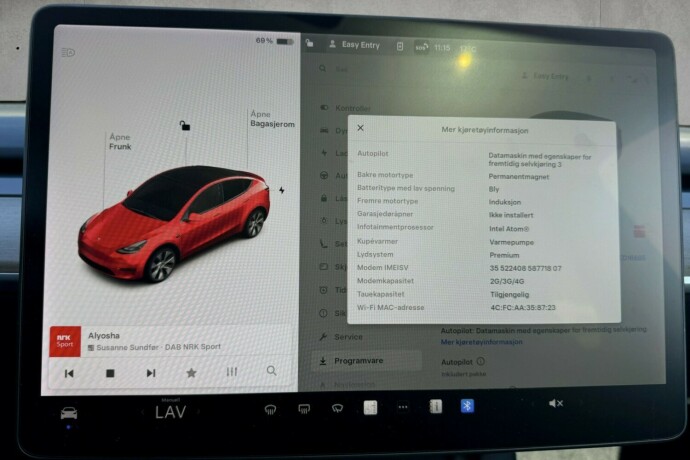
Task: Skip to the previous track
Action: tap(69, 373)
